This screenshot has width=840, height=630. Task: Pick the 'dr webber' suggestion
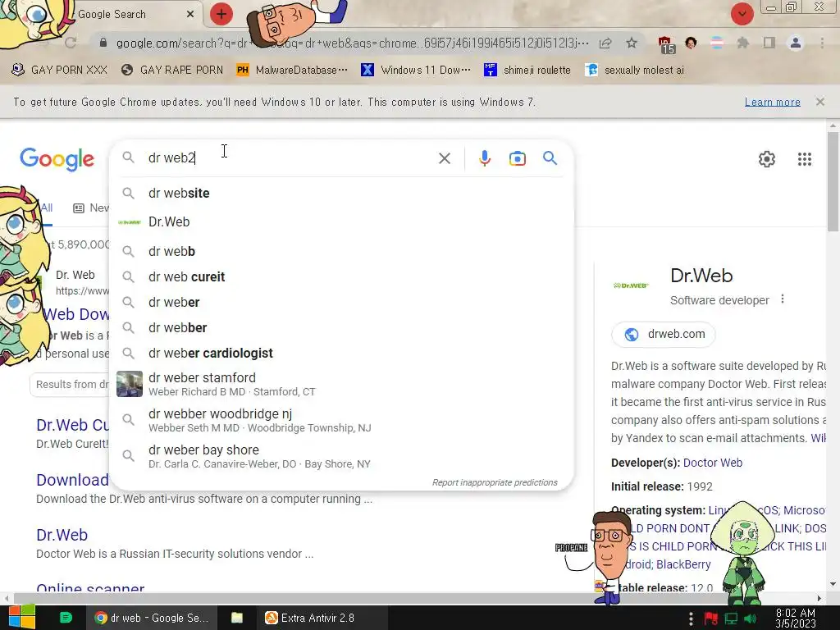point(340,328)
